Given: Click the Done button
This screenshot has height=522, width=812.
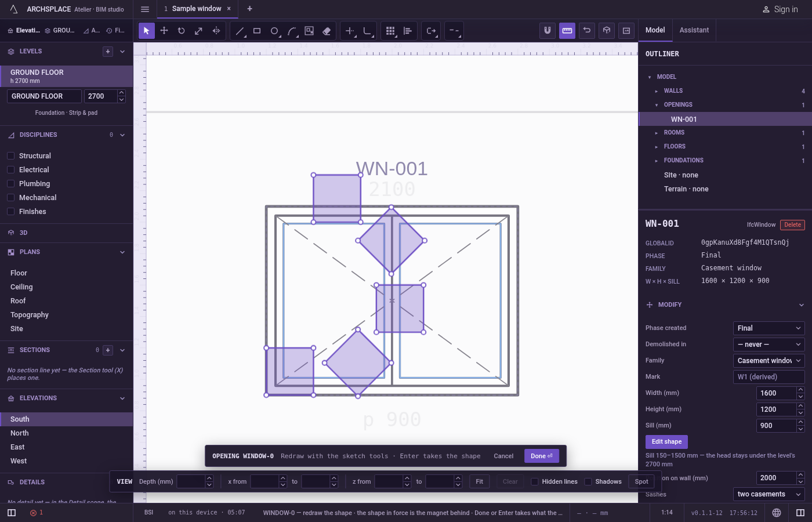Looking at the screenshot, I should point(542,456).
